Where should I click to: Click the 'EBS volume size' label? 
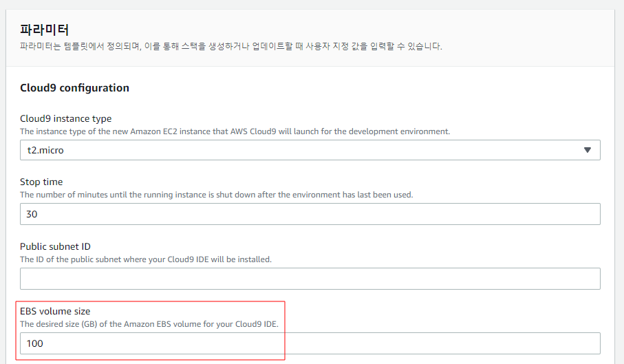tap(55, 311)
